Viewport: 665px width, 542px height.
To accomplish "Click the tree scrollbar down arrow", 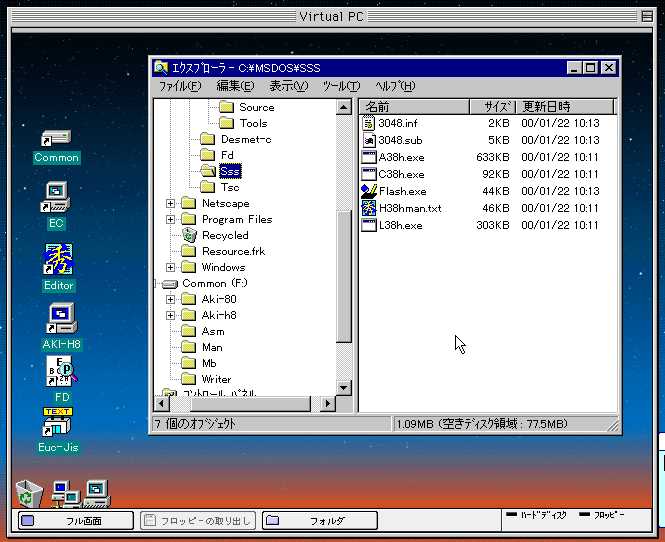I will 344,387.
